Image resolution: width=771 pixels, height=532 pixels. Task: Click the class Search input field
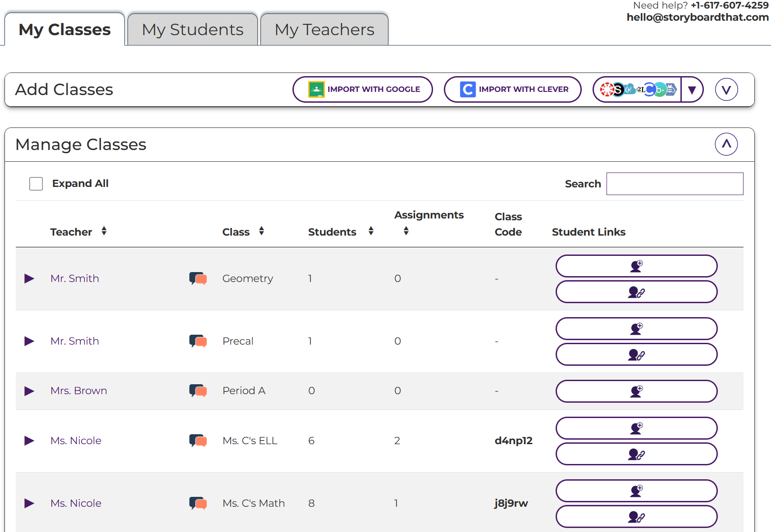click(675, 184)
